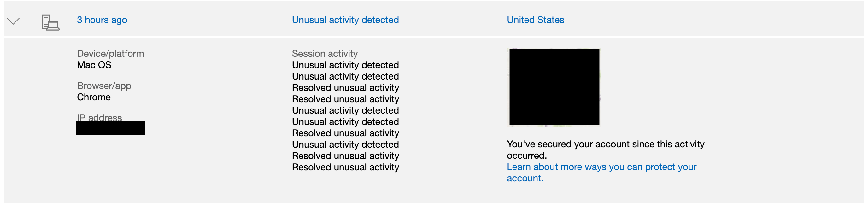Screen dimensions: 868x207
Task: Click the computer device icon
Action: point(50,23)
